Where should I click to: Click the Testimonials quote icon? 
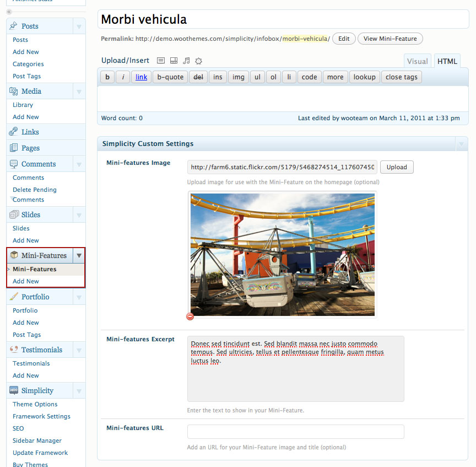[x=14, y=349]
